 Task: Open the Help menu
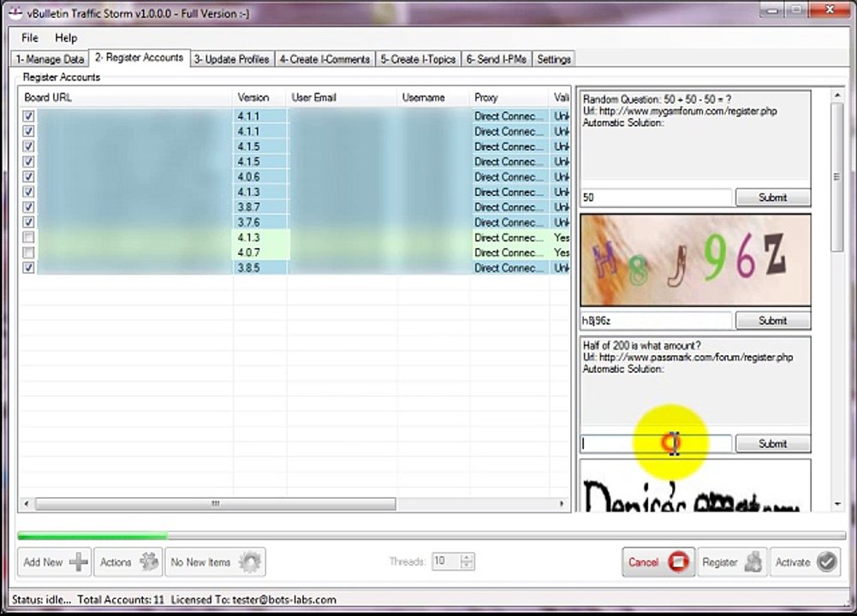pyautogui.click(x=66, y=38)
